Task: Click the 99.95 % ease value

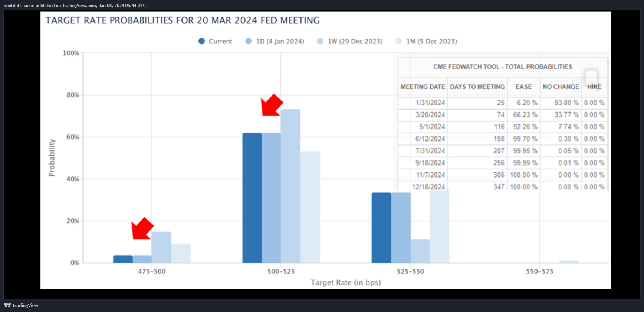Action: pyautogui.click(x=525, y=151)
